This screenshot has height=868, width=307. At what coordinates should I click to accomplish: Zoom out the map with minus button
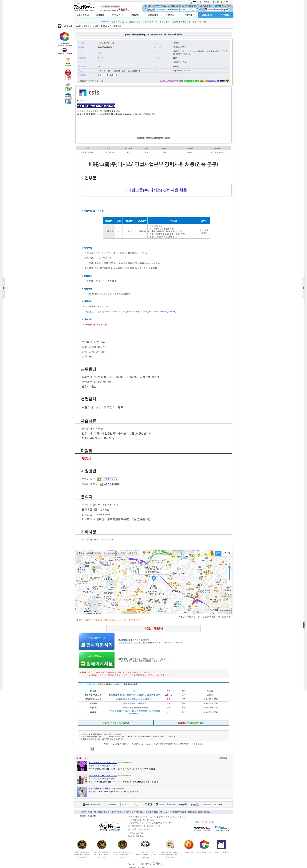pos(229,584)
